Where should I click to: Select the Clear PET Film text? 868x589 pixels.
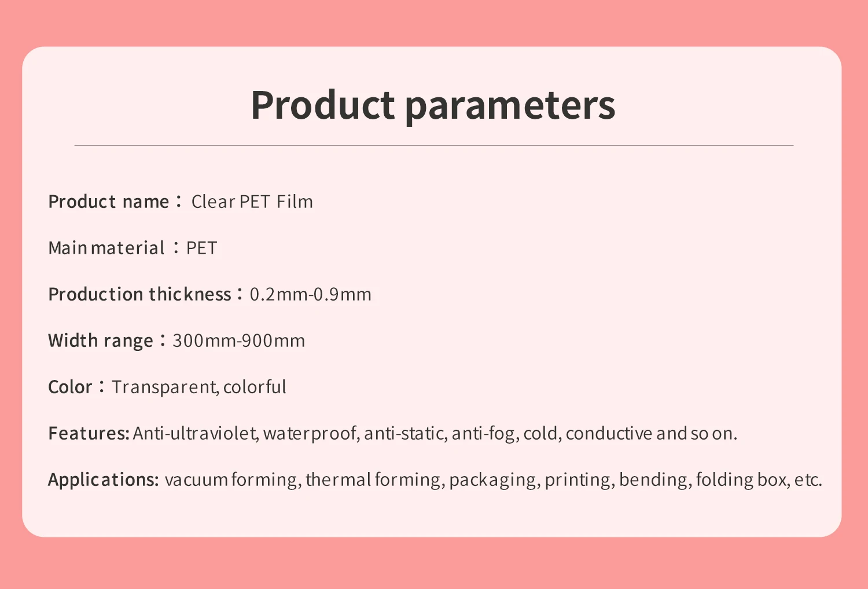tap(252, 202)
